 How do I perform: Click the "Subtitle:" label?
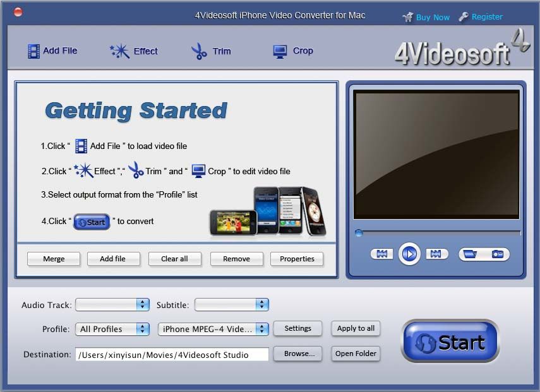(x=172, y=305)
